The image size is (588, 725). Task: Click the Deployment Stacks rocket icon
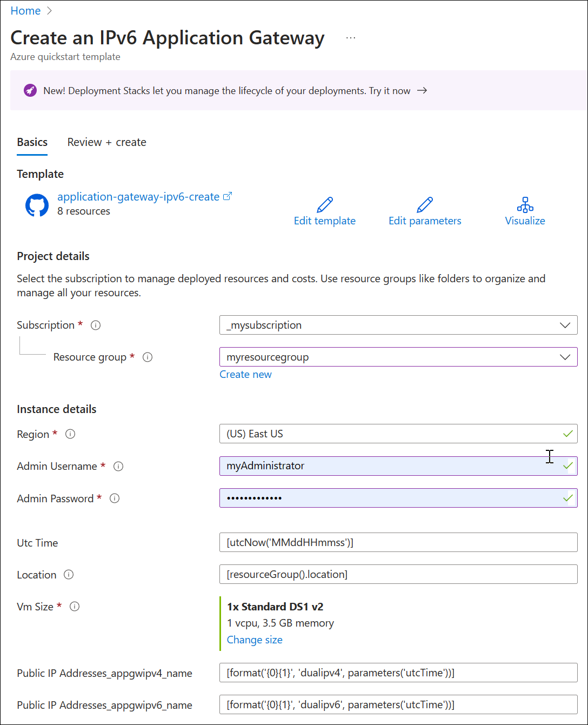(x=30, y=91)
